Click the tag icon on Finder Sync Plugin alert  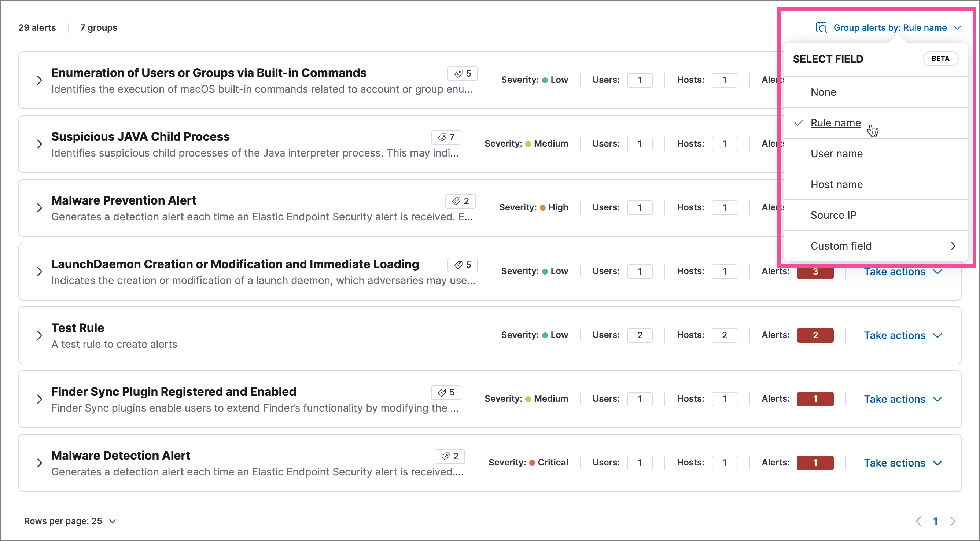tap(446, 392)
